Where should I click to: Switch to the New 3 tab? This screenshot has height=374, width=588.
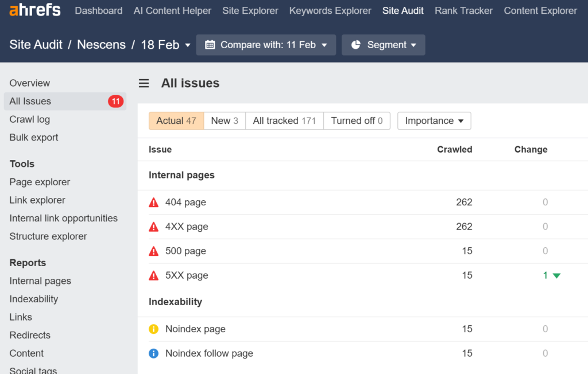pyautogui.click(x=225, y=120)
